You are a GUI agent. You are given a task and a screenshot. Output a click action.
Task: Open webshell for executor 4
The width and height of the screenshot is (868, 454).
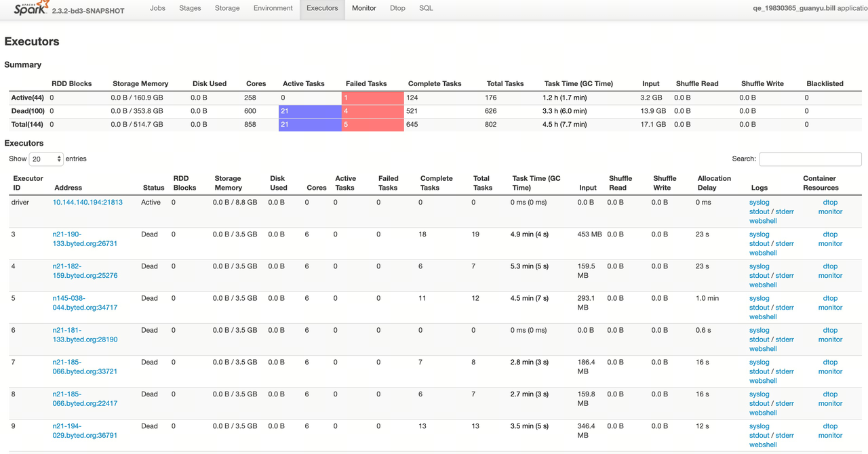tap(763, 285)
